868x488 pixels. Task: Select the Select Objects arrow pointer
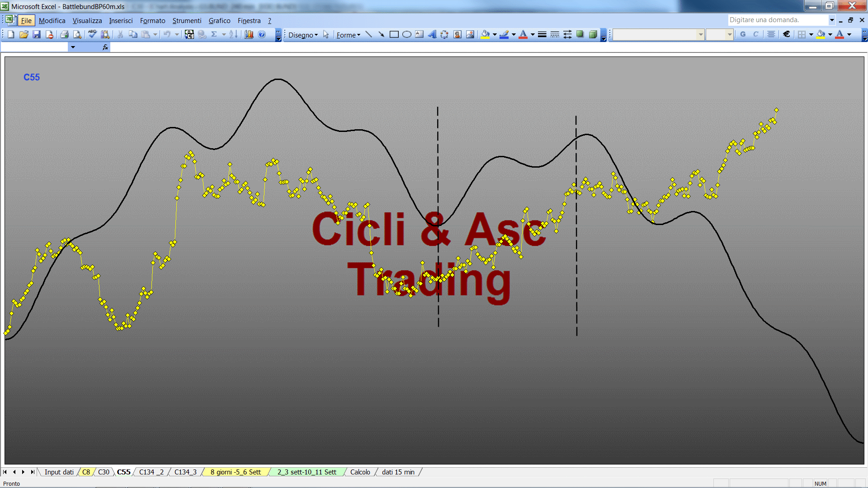pos(326,34)
